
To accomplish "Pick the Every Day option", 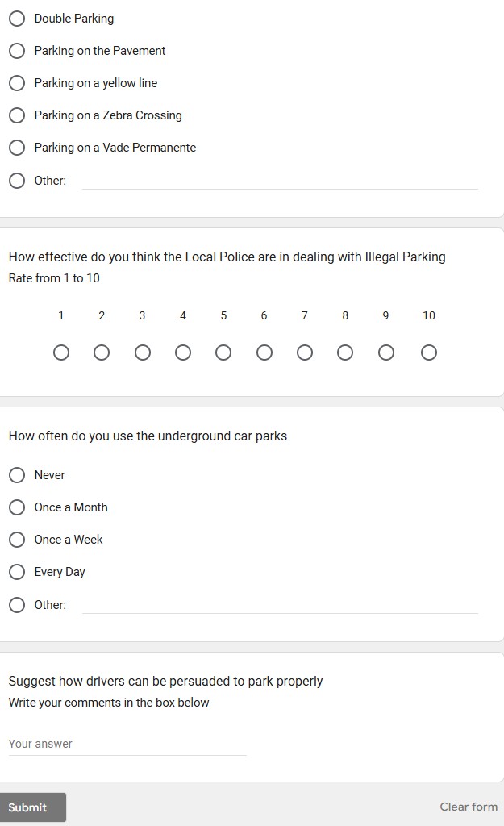I will (17, 572).
